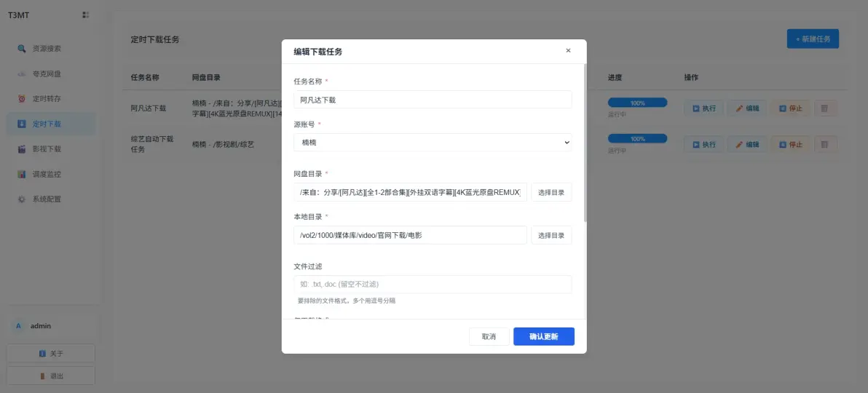Click 编辑 for 综艺自动下载任务
The image size is (868, 393).
(747, 145)
